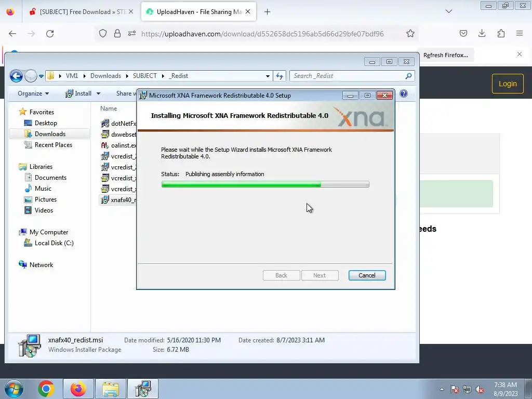The width and height of the screenshot is (532, 399).
Task: Open Firefox extensions puzzle icon
Action: [x=501, y=33]
